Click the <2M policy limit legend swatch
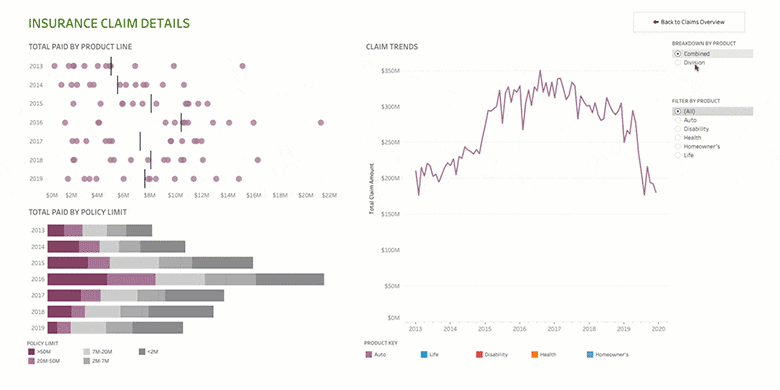This screenshot has height=390, width=780. click(142, 352)
